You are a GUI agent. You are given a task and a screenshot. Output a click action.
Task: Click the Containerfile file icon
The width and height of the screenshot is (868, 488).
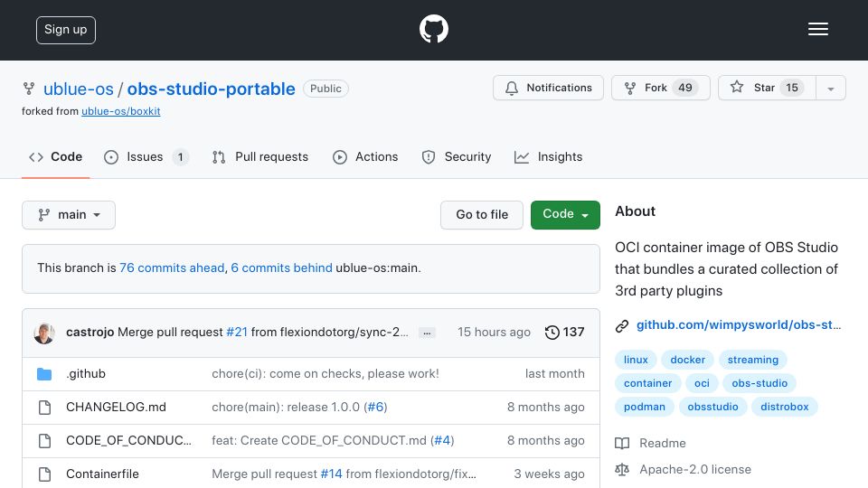tap(44, 474)
